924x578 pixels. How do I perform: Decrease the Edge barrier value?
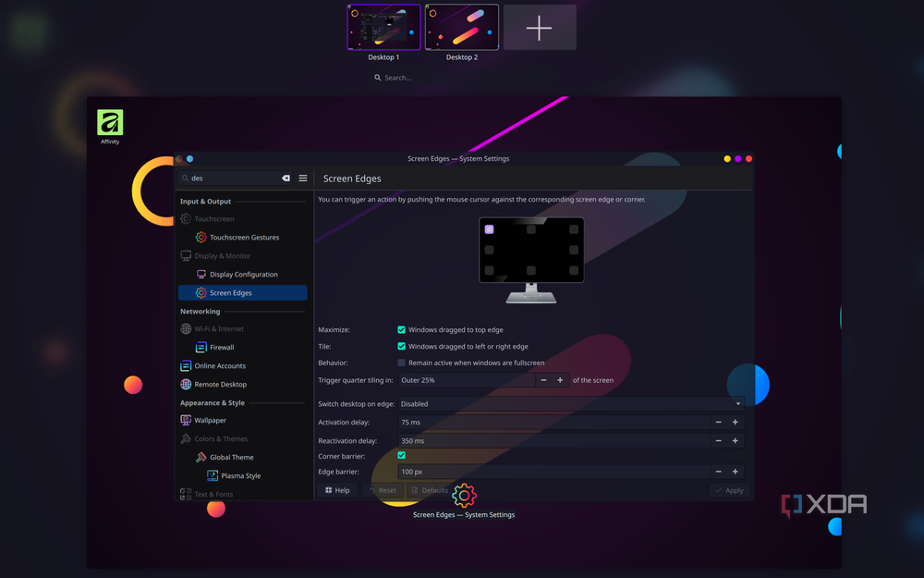point(718,472)
